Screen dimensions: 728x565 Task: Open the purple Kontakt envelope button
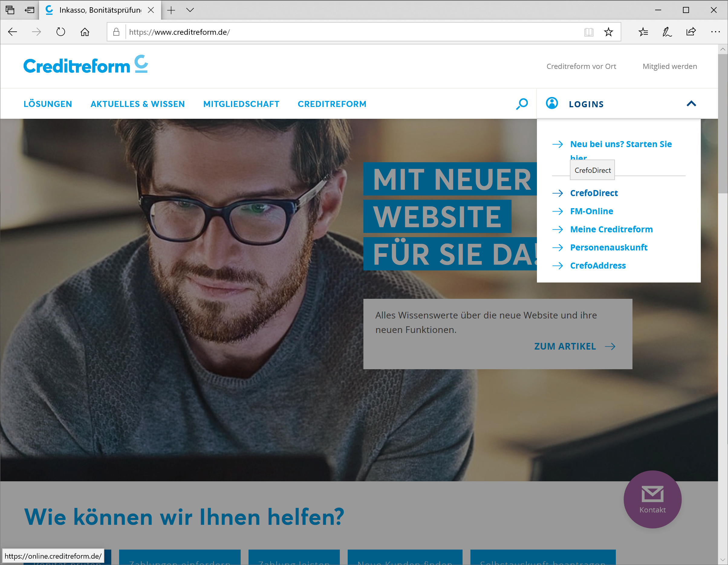click(652, 499)
